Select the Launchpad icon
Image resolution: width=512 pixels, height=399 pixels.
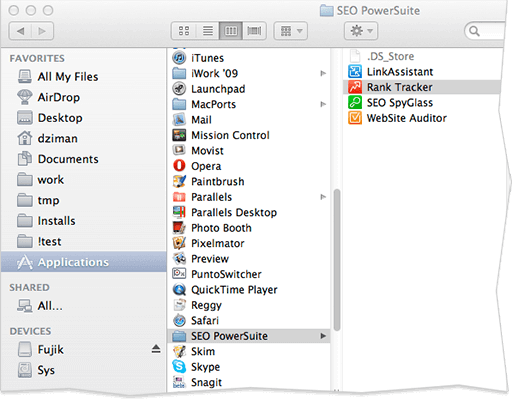pyautogui.click(x=179, y=89)
